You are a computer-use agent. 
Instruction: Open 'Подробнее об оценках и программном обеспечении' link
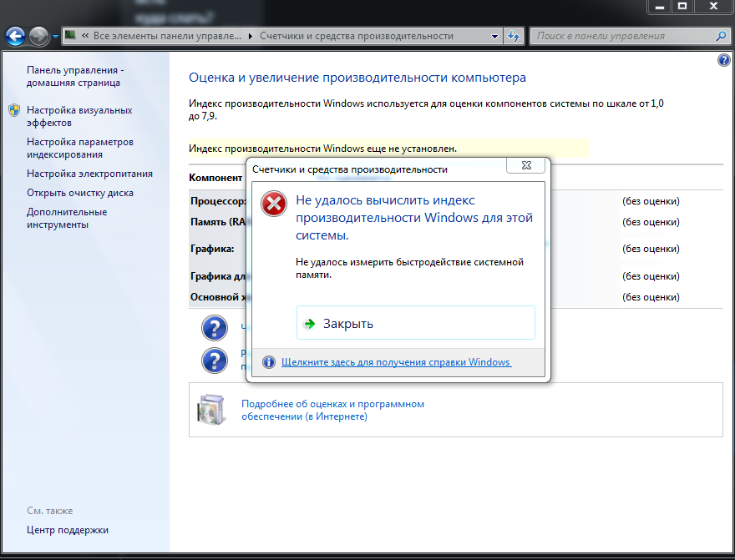pos(332,410)
